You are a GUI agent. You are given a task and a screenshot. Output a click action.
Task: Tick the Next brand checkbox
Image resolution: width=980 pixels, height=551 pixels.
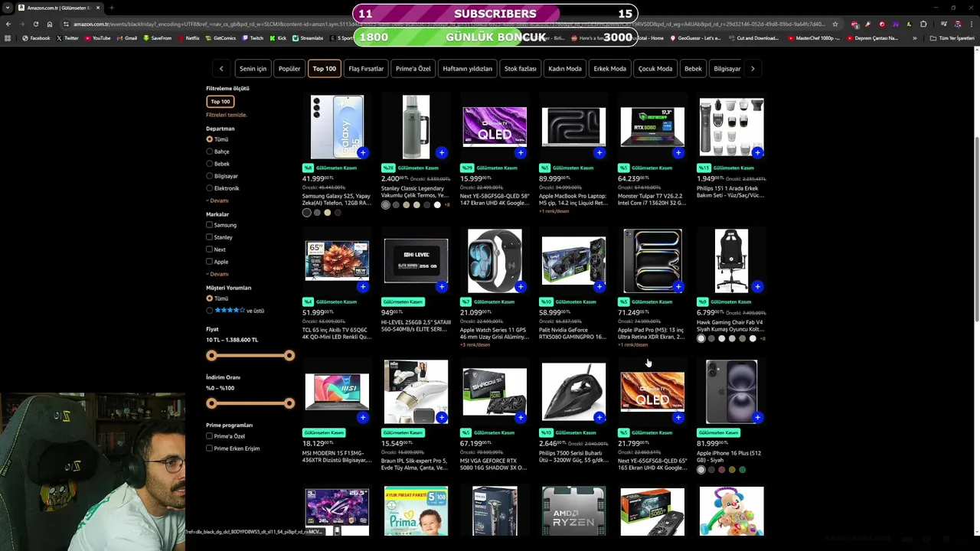pyautogui.click(x=210, y=249)
